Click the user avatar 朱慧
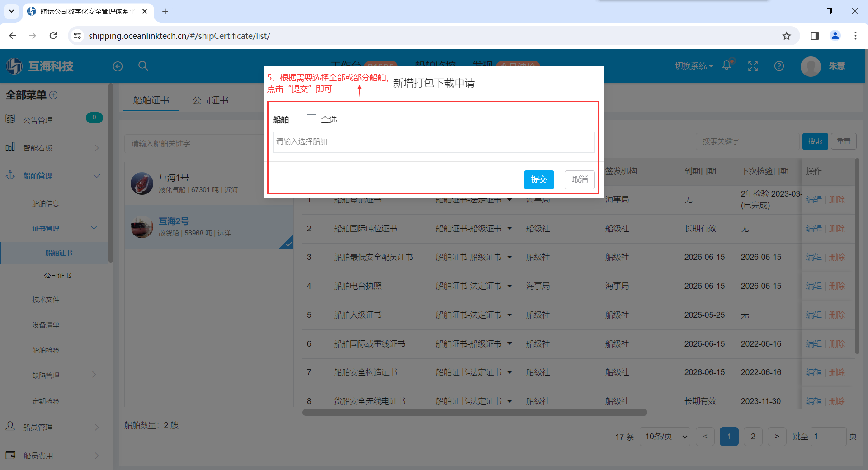 tap(811, 66)
